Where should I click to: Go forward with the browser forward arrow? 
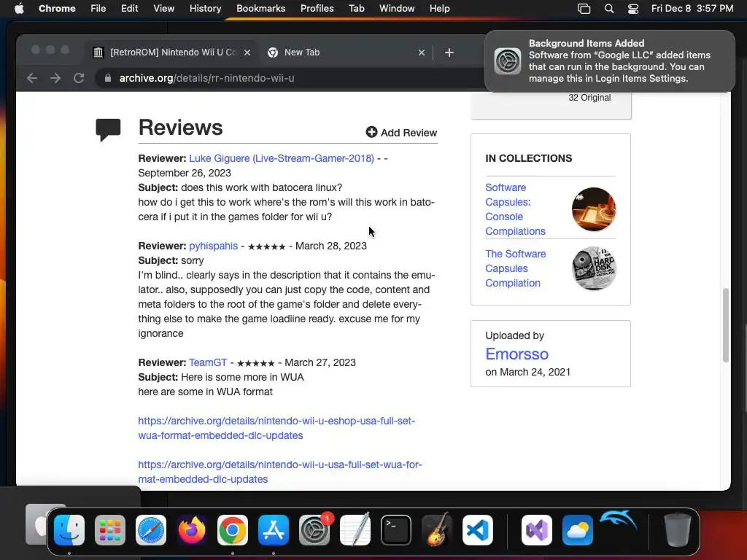coord(55,78)
